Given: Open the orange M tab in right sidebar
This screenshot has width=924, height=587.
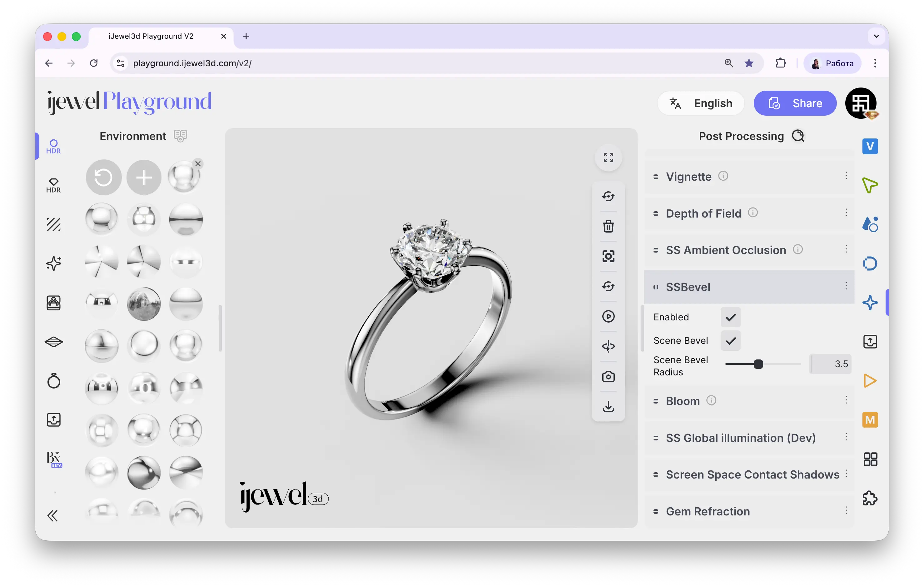Looking at the screenshot, I should pos(870,420).
